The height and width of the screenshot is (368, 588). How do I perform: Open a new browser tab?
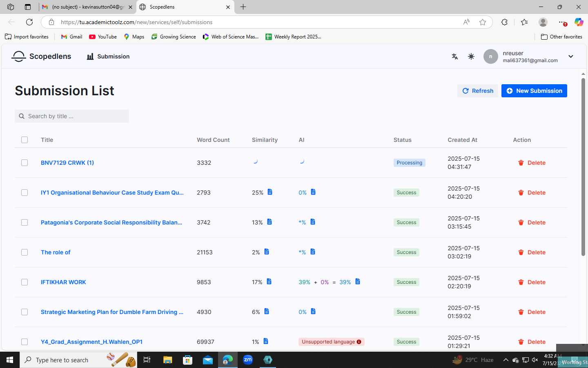(x=243, y=7)
